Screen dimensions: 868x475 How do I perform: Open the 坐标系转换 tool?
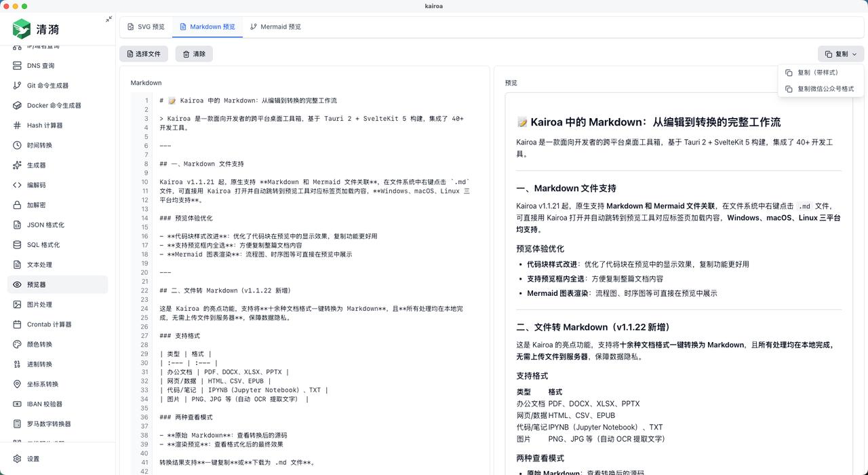tap(58, 384)
